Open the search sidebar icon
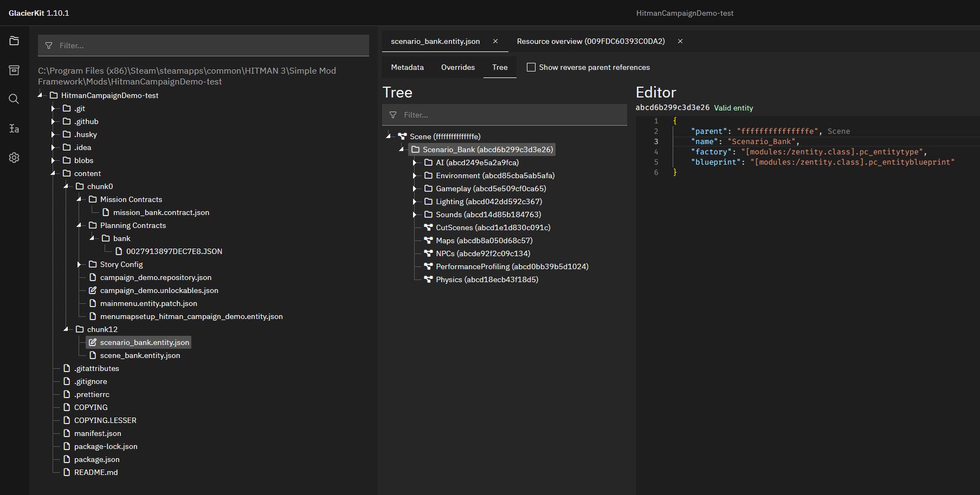The width and height of the screenshot is (980, 495). point(14,99)
